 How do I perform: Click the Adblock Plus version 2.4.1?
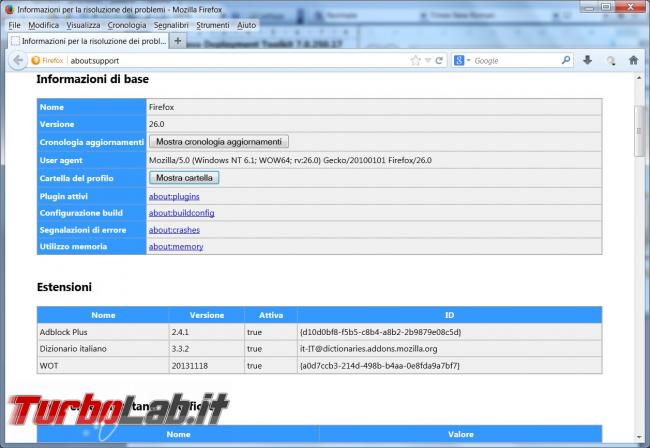[x=180, y=332]
